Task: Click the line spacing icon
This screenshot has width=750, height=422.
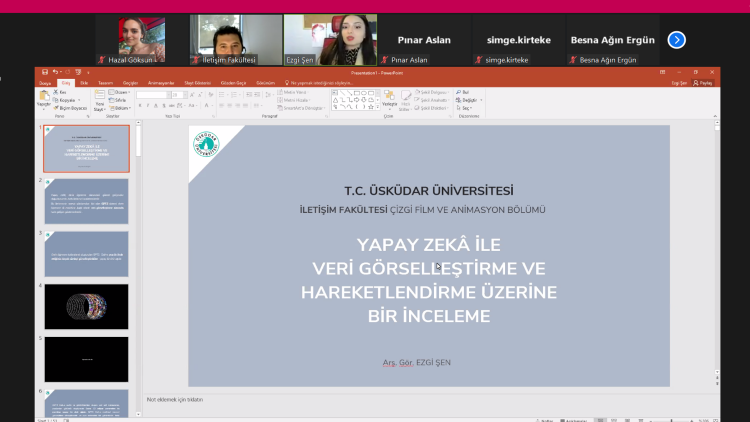Action: [x=267, y=95]
